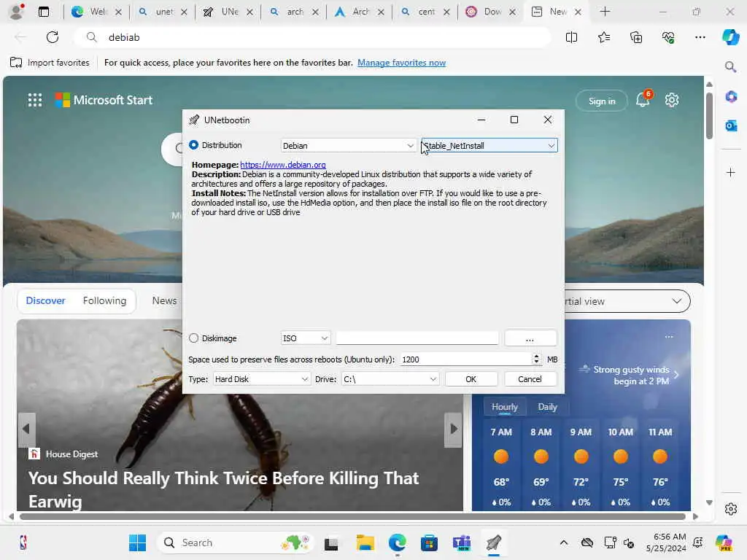
Task: Select the Following feed tab
Action: click(x=104, y=301)
